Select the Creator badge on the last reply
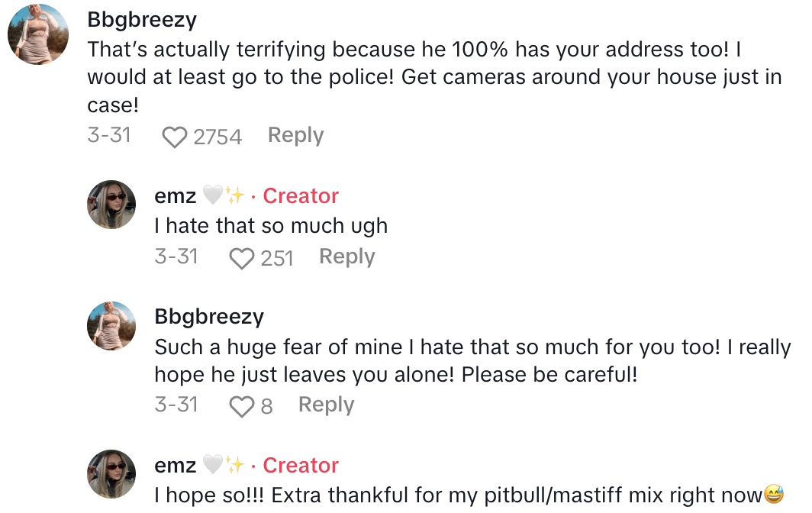This screenshot has height=513, width=812. tap(301, 466)
